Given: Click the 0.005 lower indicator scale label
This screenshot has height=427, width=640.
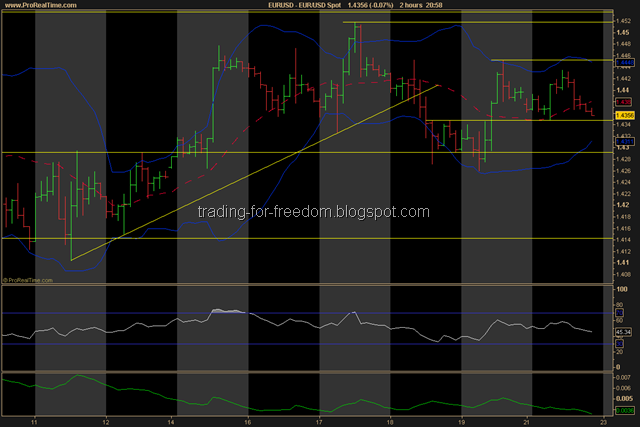Looking at the screenshot, I should [x=624, y=398].
